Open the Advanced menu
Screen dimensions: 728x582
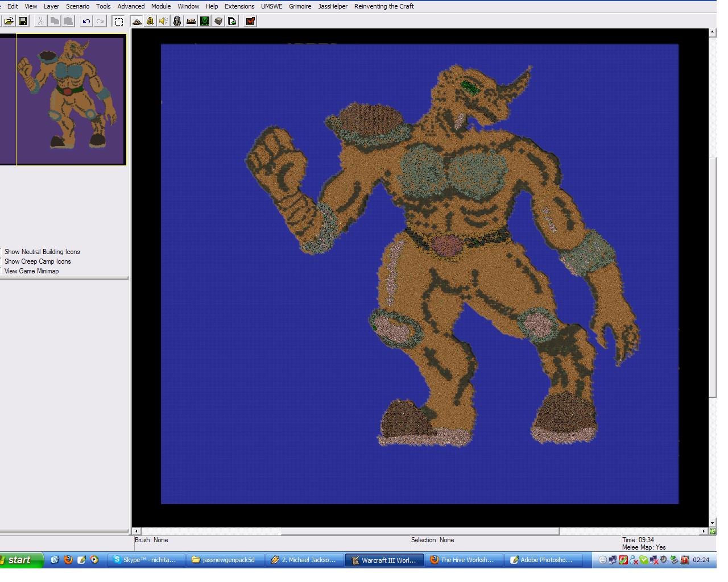[x=131, y=6]
